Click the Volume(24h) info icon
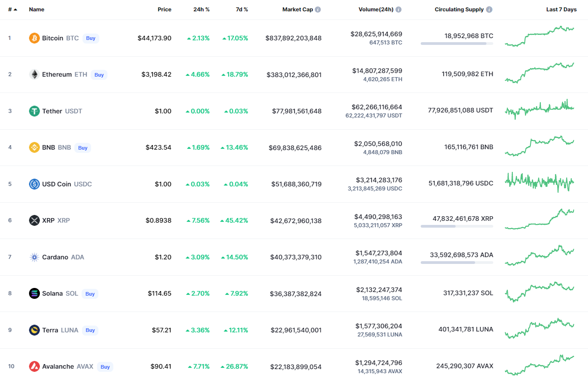Image resolution: width=588 pixels, height=380 pixels. pyautogui.click(x=398, y=10)
